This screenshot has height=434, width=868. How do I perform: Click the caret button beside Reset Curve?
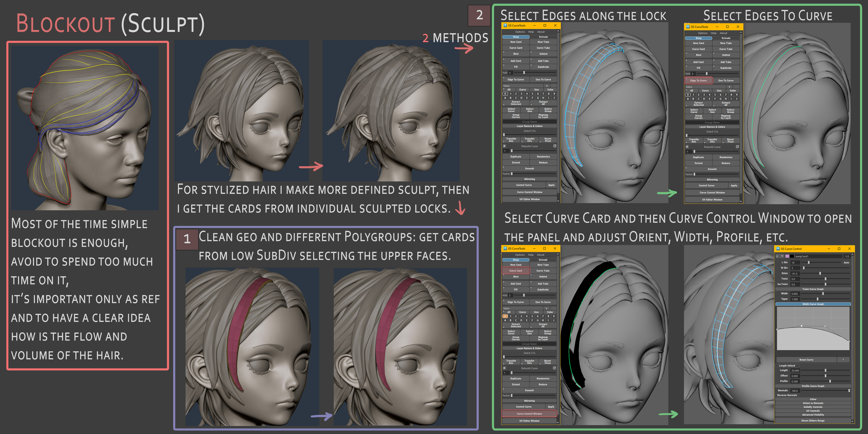click(x=843, y=360)
